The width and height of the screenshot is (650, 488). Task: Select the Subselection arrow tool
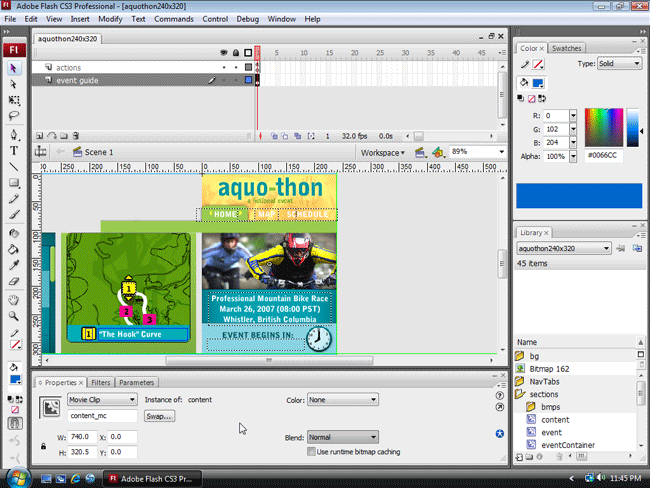[x=14, y=84]
